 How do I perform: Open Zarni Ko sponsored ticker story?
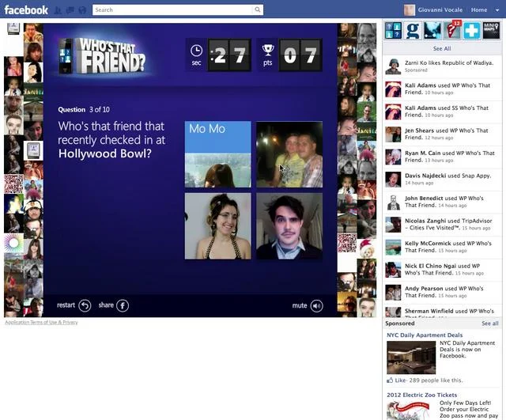point(443,66)
